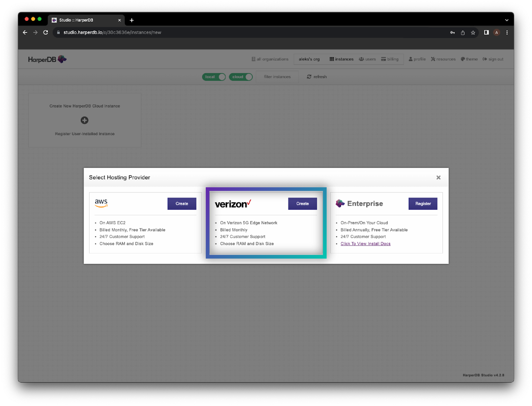Click the Select Hosting Provider title

[x=119, y=177]
